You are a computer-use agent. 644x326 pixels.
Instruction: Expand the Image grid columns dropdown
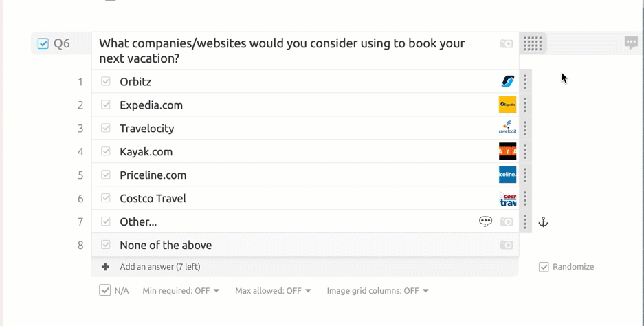click(377, 291)
